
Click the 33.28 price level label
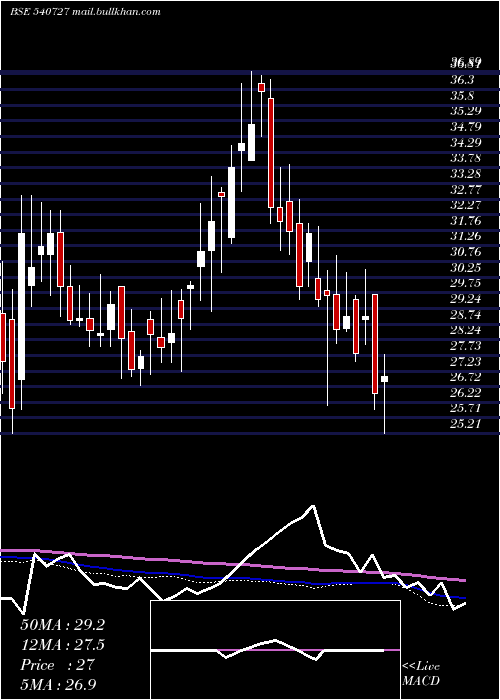466,174
